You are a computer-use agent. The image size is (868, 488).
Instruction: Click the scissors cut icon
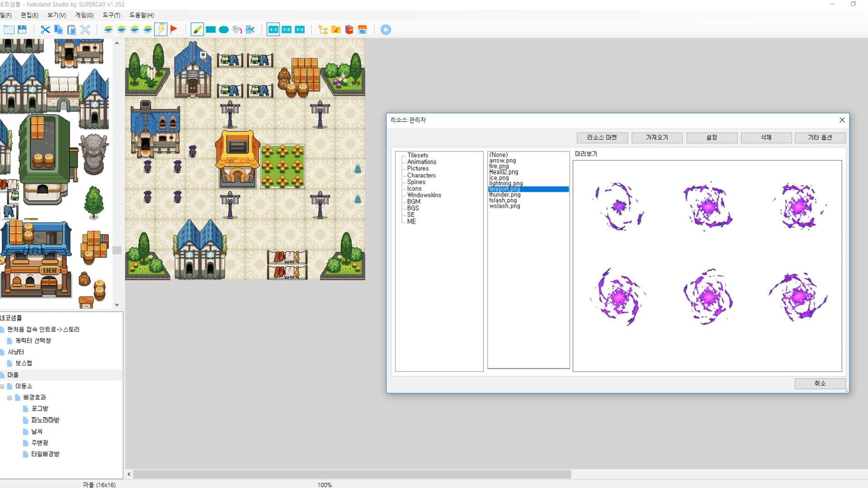pyautogui.click(x=45, y=30)
